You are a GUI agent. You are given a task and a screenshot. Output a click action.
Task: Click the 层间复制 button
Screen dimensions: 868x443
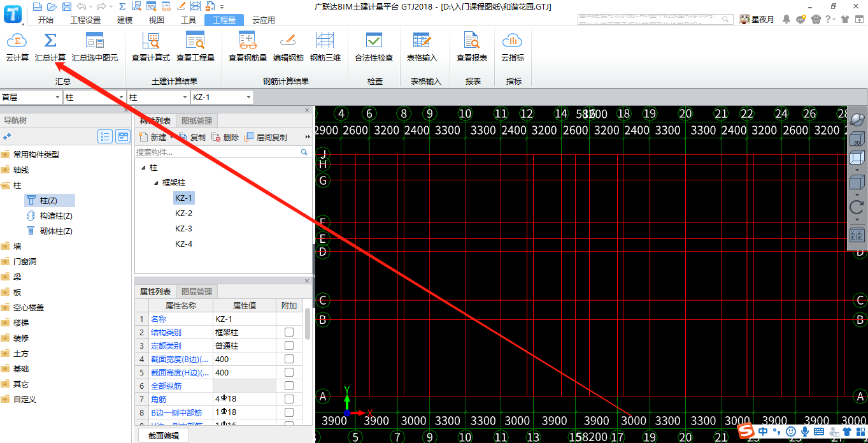(x=266, y=137)
